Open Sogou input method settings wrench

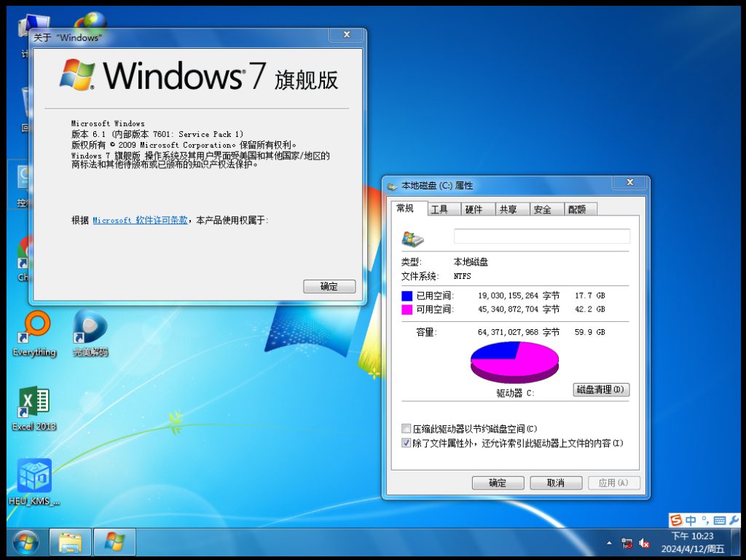pos(733,521)
